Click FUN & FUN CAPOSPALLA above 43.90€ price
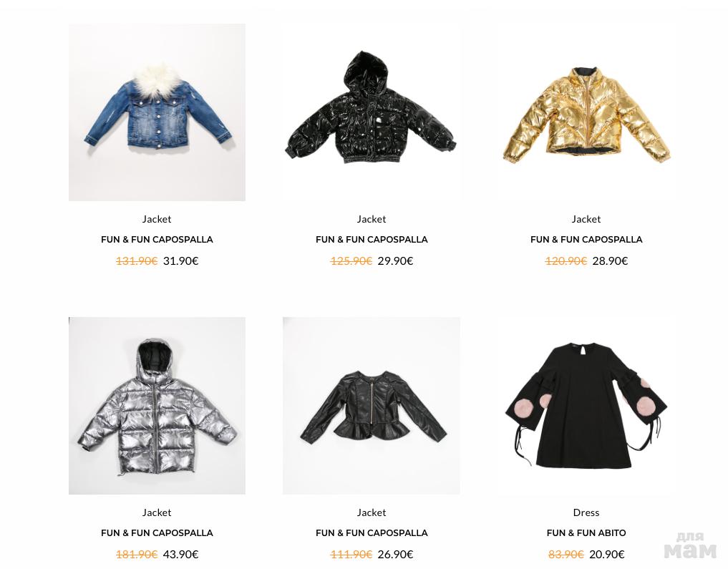Image resolution: width=728 pixels, height=569 pixels. tap(157, 532)
